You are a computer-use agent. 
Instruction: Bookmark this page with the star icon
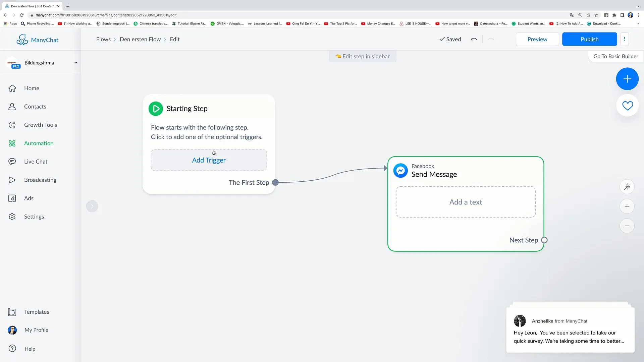(x=596, y=15)
